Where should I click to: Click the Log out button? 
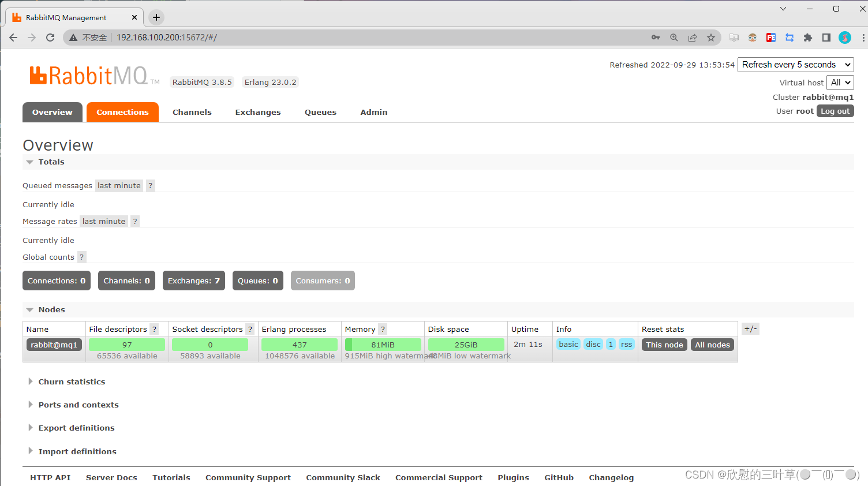(835, 111)
